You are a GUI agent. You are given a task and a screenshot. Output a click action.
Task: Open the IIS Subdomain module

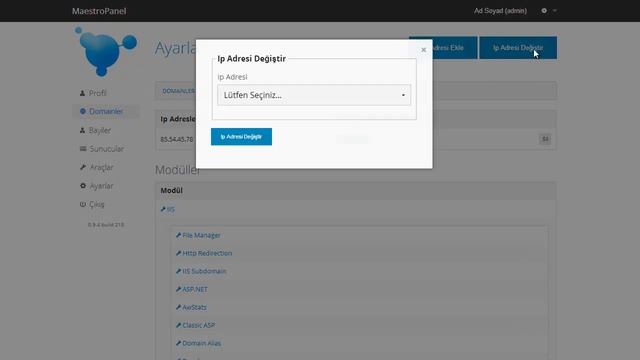click(204, 271)
